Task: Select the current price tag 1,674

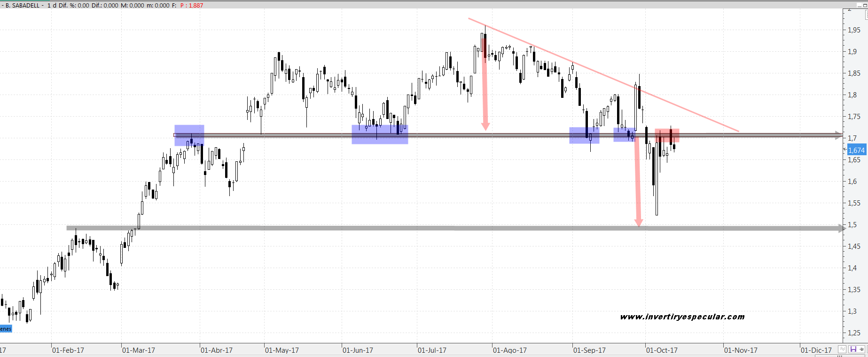Action: [x=856, y=150]
